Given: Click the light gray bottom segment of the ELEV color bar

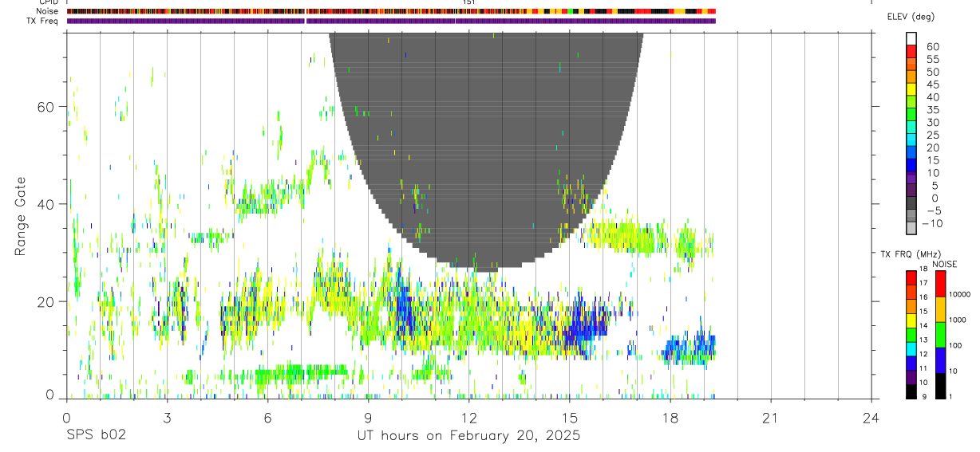Looking at the screenshot, I should click(911, 228).
